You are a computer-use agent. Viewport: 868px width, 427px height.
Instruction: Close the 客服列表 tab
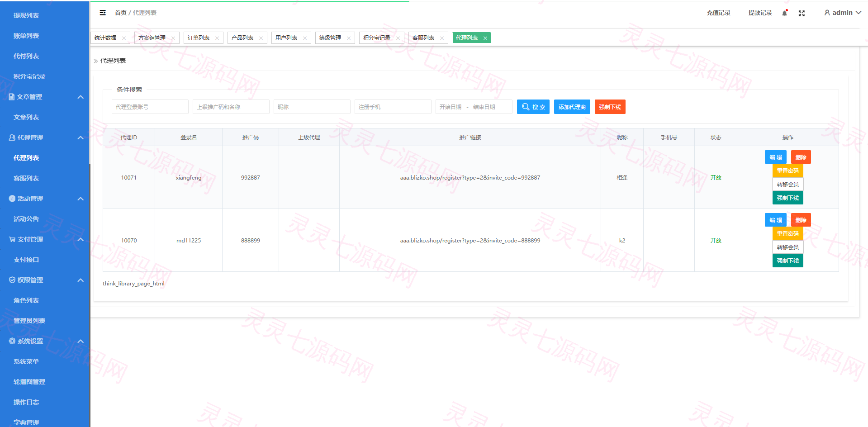click(x=442, y=38)
